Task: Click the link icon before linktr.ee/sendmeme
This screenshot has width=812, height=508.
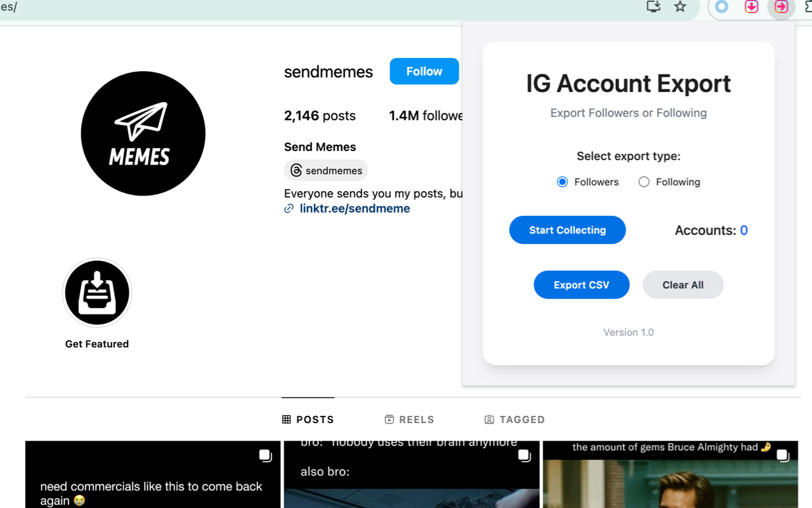Action: tap(289, 208)
